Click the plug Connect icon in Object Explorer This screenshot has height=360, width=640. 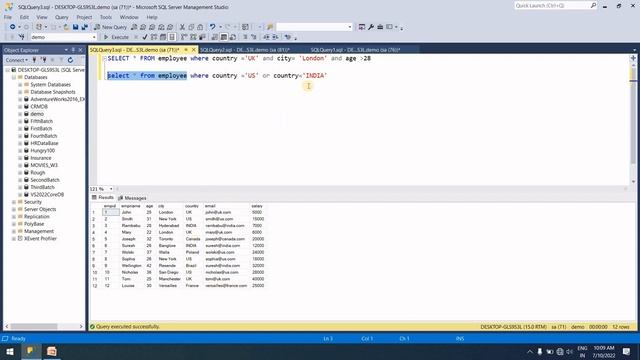pos(34,60)
